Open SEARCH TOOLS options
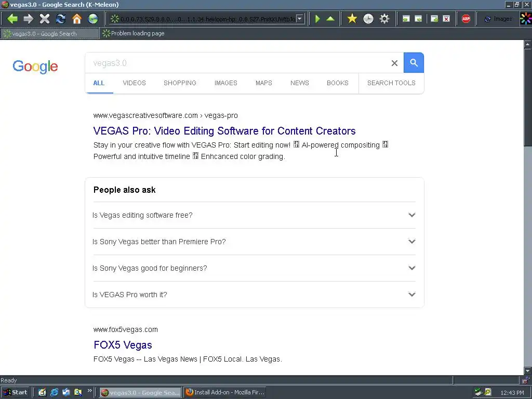532x399 pixels. [x=391, y=83]
